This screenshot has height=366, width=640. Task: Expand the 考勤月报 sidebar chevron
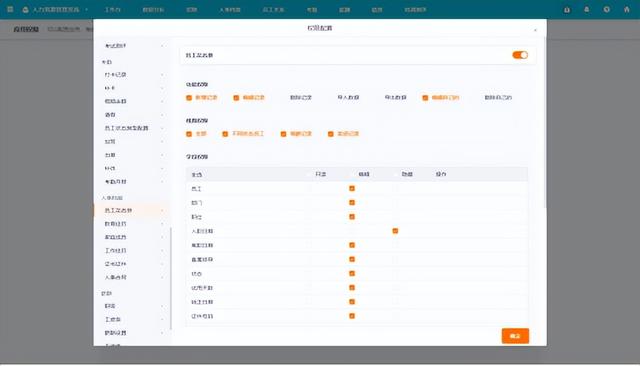click(x=162, y=182)
